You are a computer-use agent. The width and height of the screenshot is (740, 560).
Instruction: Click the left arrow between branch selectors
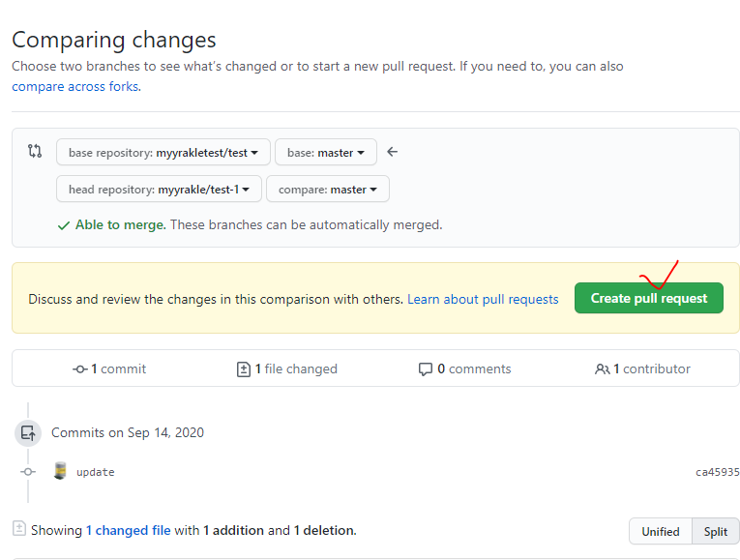point(392,152)
